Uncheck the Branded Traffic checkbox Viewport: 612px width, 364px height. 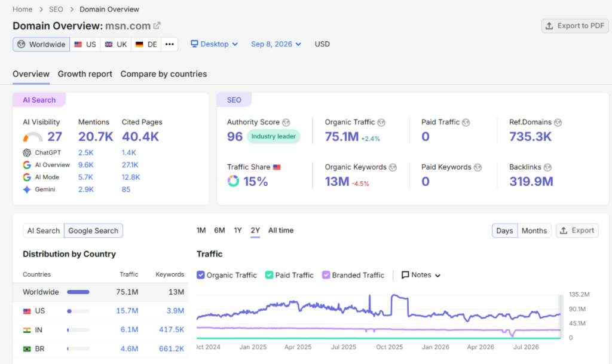tap(326, 275)
